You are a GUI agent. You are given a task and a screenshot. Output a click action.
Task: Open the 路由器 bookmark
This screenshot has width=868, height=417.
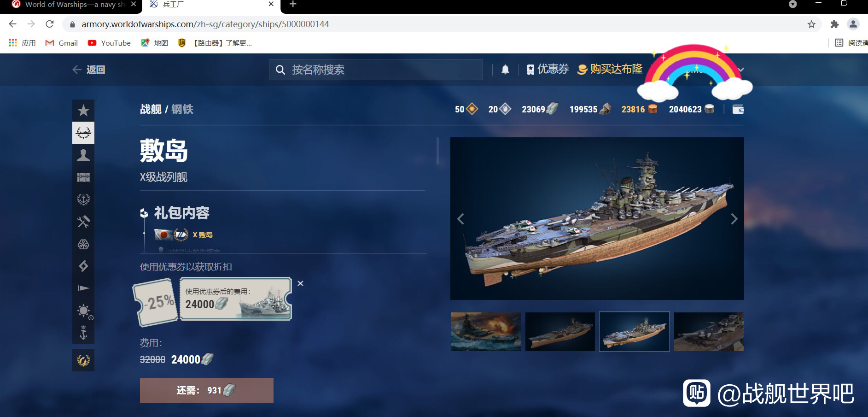(x=215, y=43)
